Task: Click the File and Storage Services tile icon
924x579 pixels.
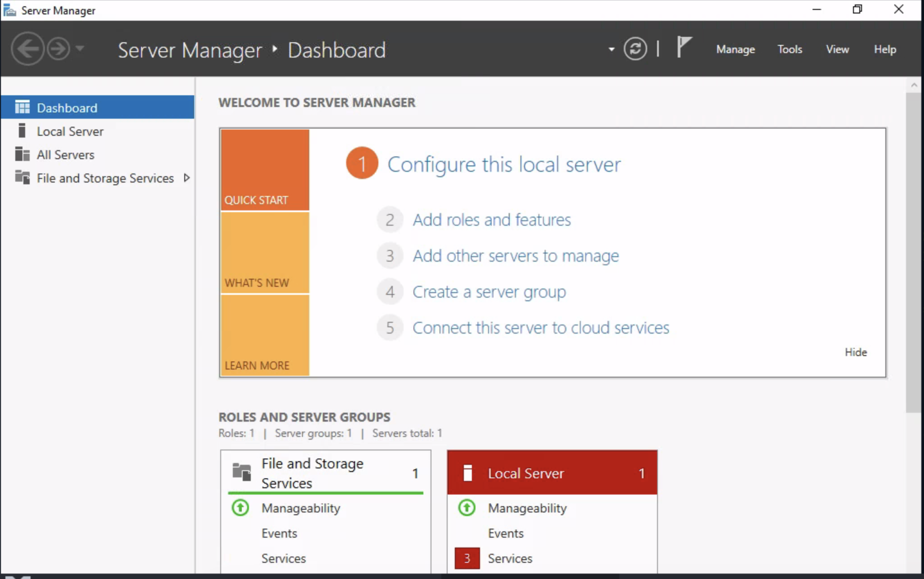Action: [x=241, y=472]
